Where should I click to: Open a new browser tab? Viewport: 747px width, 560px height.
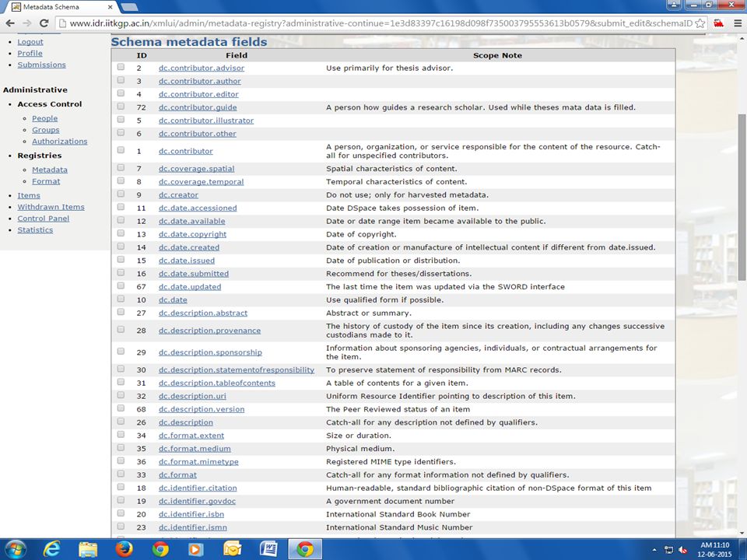130,7
